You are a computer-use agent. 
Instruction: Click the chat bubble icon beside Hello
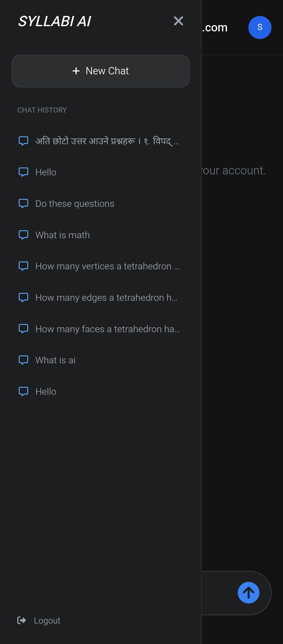point(24,172)
